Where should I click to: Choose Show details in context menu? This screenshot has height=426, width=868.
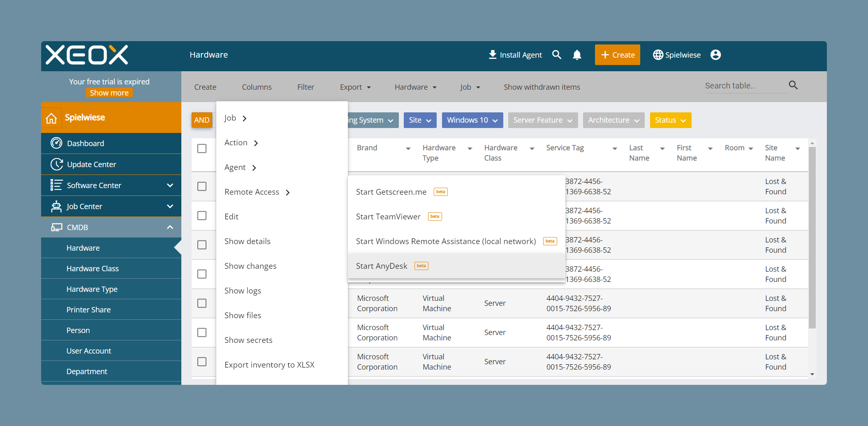282,241
